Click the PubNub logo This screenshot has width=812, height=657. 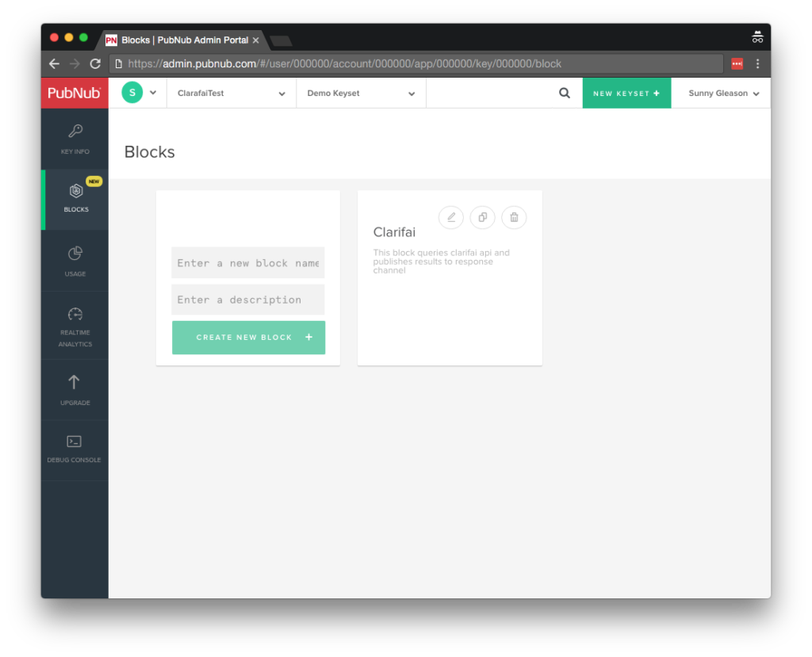[x=74, y=93]
